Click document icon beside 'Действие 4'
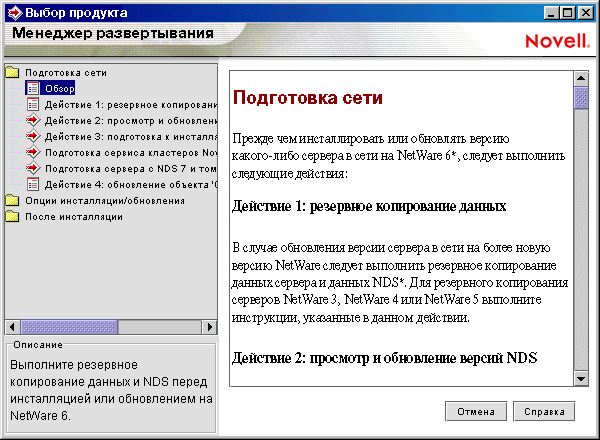Viewport: 600px width, 440px height. pos(33,184)
